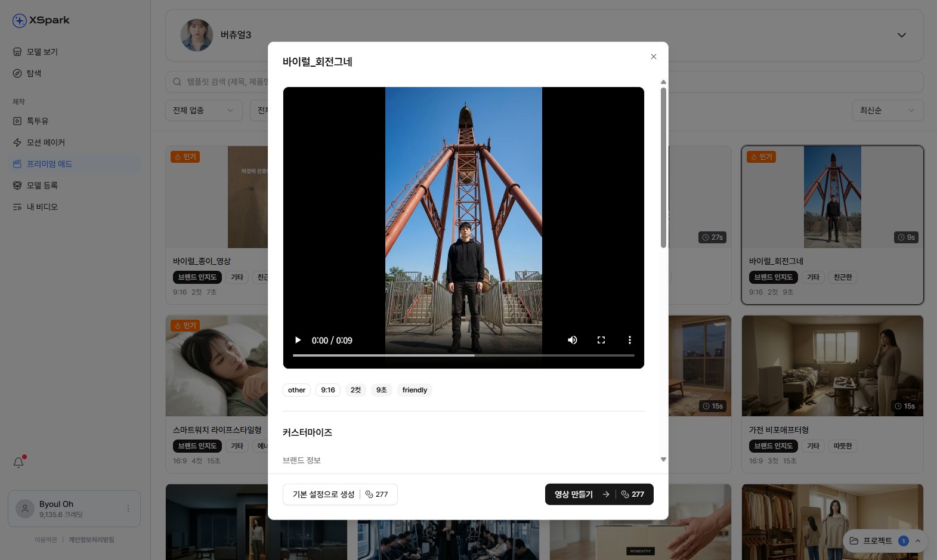This screenshot has width=937, height=560.
Task: Open notifications bell icon
Action: click(x=18, y=462)
